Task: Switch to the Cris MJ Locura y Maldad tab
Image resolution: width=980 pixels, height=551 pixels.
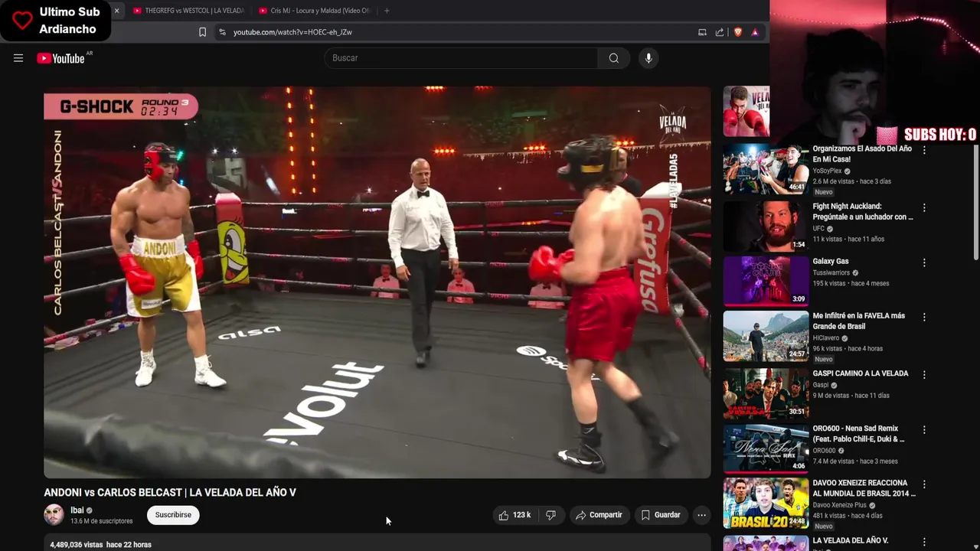Action: pyautogui.click(x=315, y=11)
